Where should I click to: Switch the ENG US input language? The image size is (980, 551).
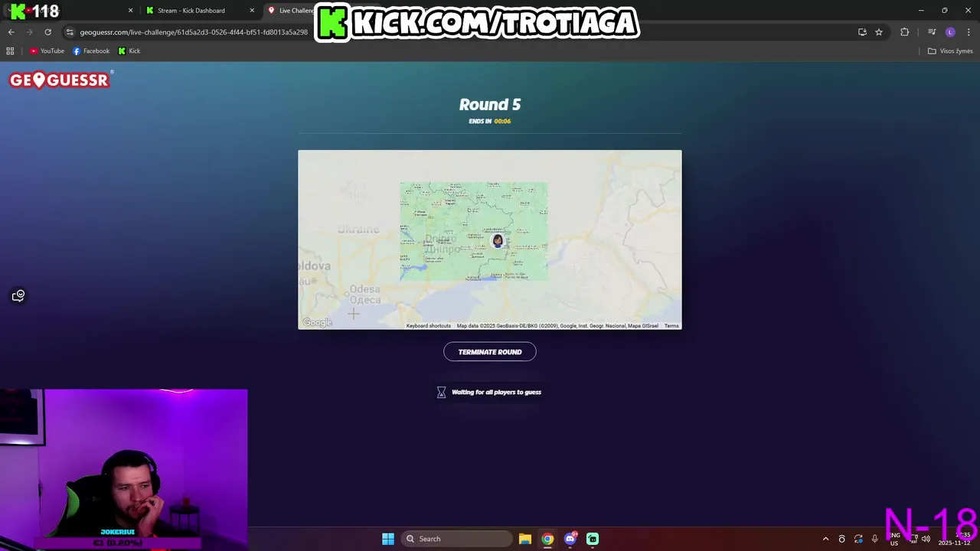pos(894,539)
